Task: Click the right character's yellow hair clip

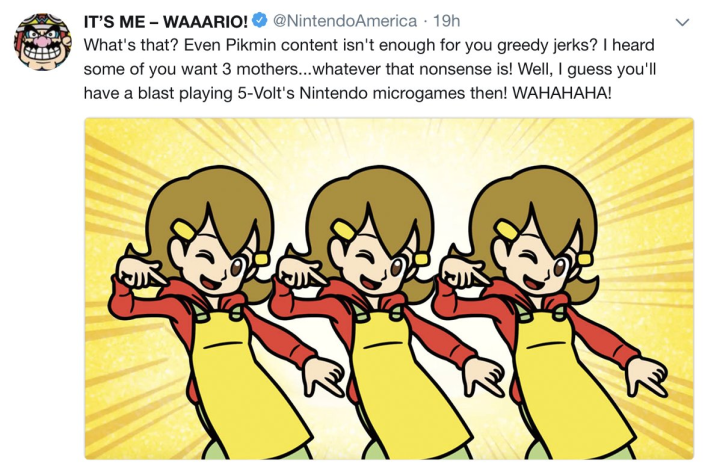Action: pos(507,230)
